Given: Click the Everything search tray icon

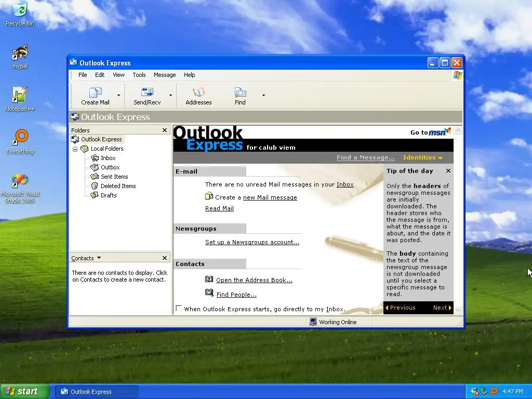Looking at the screenshot, I should point(494,391).
